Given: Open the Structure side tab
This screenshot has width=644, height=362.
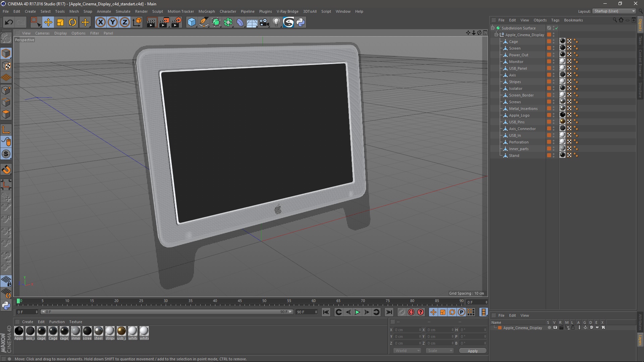Looking at the screenshot, I should pyautogui.click(x=640, y=90).
